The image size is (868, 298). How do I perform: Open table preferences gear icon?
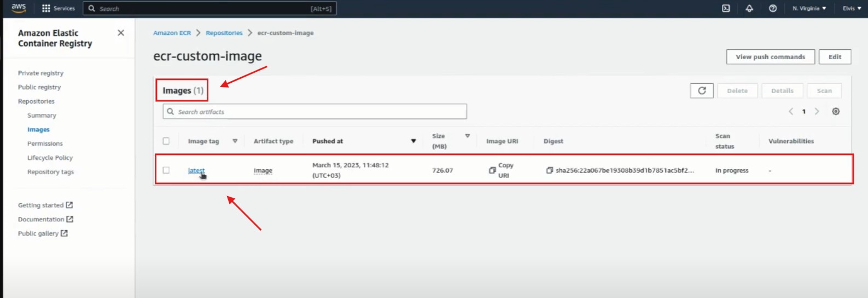(836, 112)
